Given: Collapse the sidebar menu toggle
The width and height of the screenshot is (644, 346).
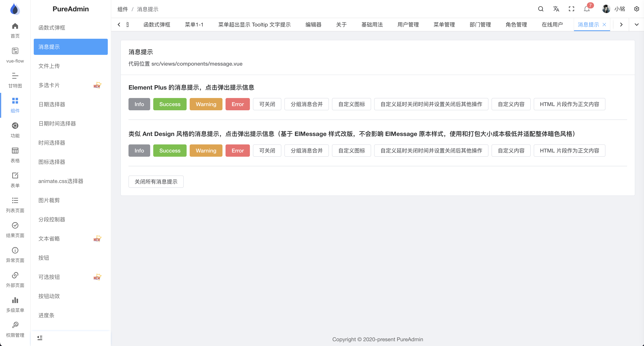Looking at the screenshot, I should point(40,338).
